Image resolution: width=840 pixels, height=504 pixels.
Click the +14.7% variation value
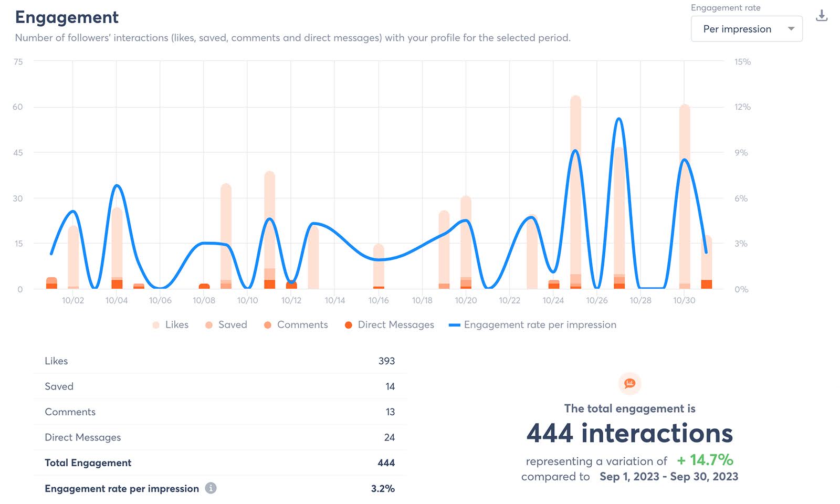705,460
